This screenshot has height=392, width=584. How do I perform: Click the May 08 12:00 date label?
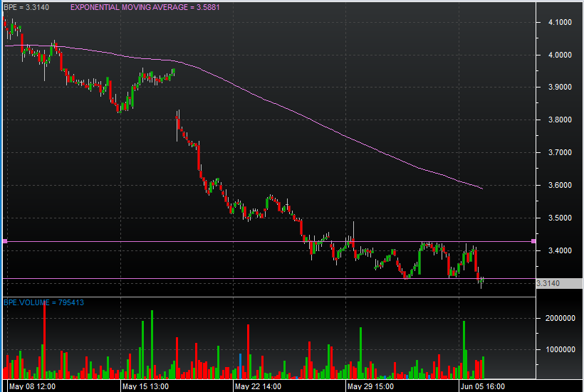[32, 386]
